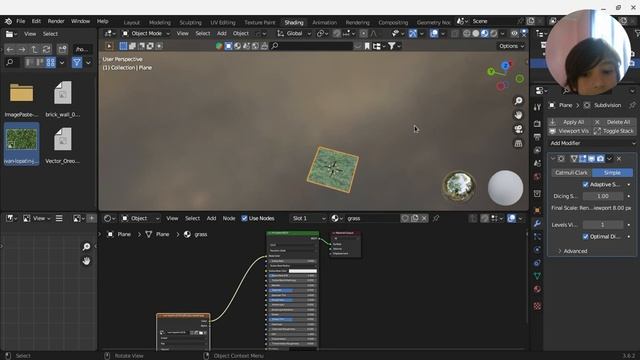Screen dimensions: 640x360
Task: Adjust the Dicing Scale field
Action: click(603, 196)
